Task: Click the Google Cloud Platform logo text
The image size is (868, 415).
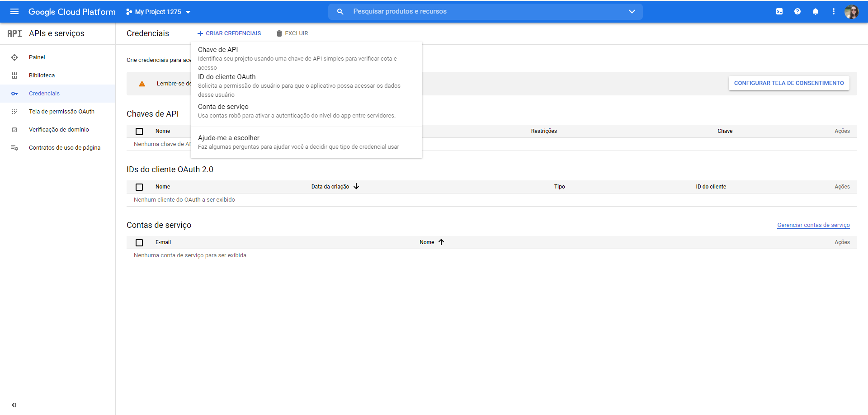Action: [x=72, y=12]
